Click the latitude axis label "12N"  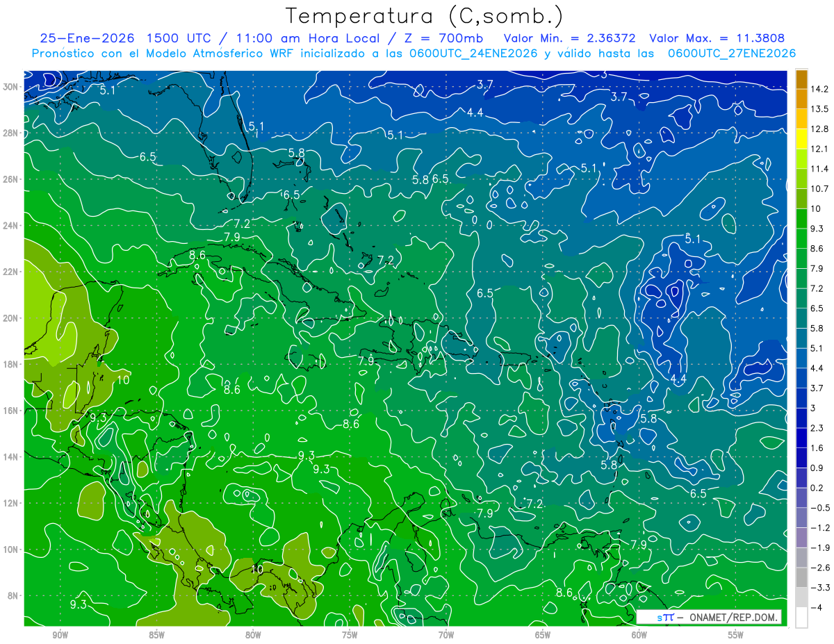pos(12,503)
